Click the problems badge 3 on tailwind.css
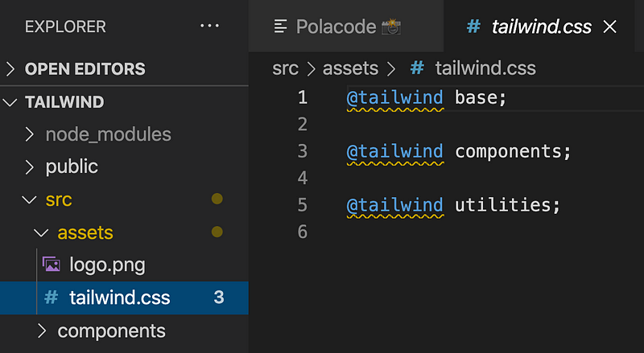 click(x=218, y=298)
